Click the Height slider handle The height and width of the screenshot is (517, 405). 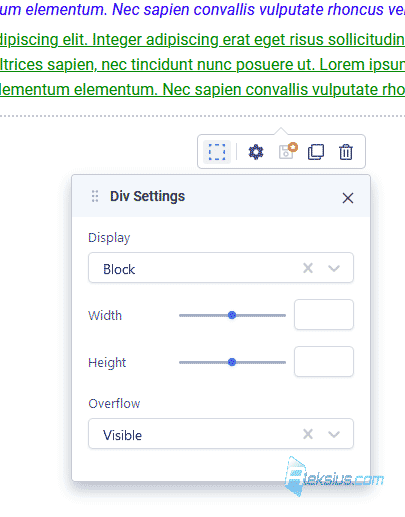232,362
